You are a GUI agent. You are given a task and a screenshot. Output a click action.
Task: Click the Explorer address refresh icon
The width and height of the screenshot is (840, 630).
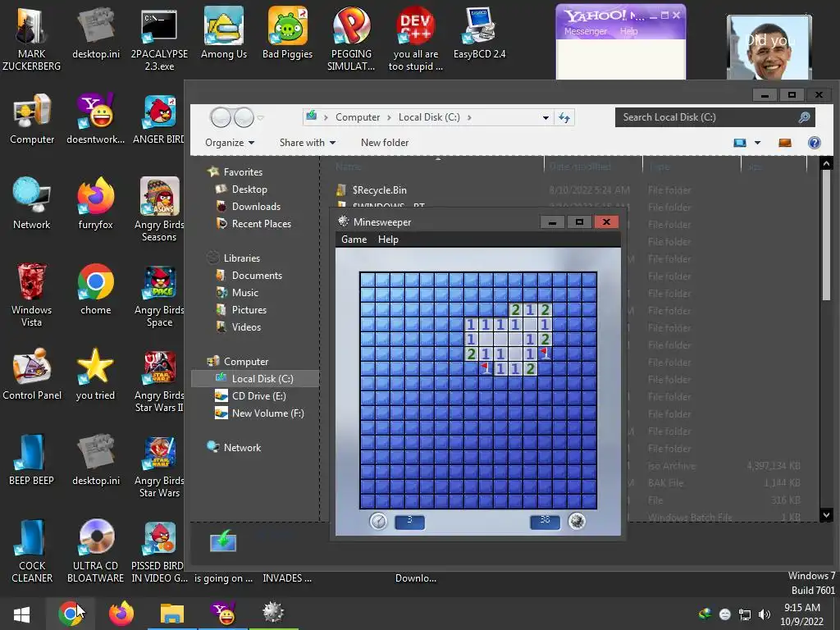pyautogui.click(x=564, y=117)
